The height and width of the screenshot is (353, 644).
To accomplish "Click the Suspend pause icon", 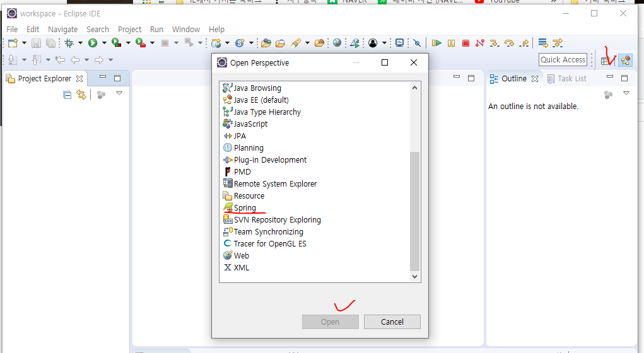I will (x=452, y=43).
